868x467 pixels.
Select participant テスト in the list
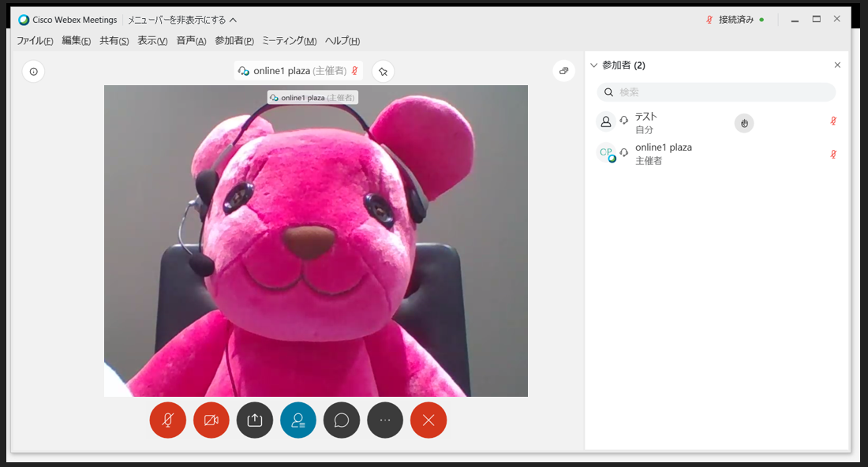pyautogui.click(x=716, y=123)
